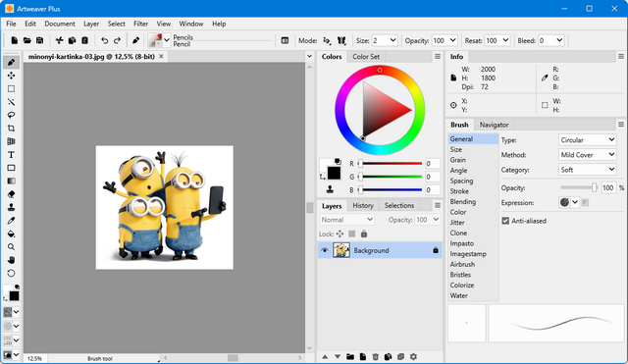Delete layer with trash icon
Screen dimensions: 628x364
click(375, 356)
